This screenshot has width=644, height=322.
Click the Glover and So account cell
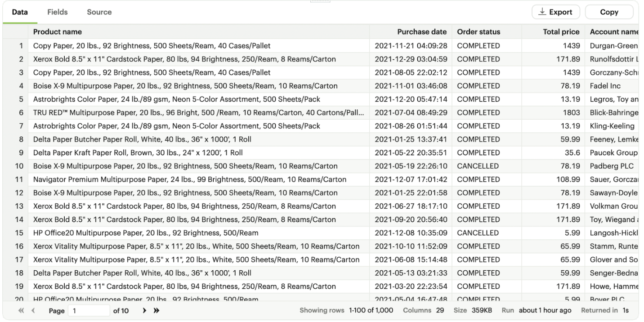(x=612, y=259)
